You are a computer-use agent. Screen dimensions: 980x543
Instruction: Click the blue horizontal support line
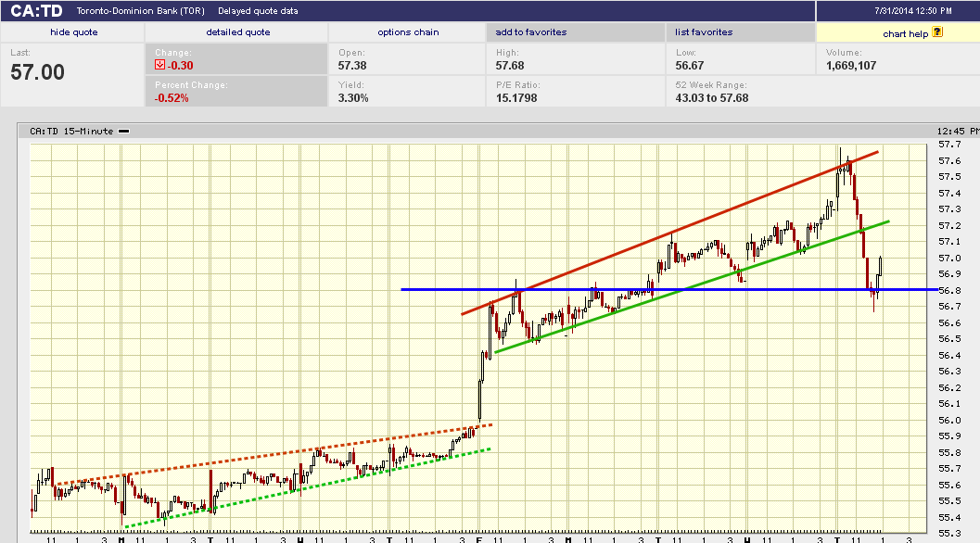coord(669,289)
